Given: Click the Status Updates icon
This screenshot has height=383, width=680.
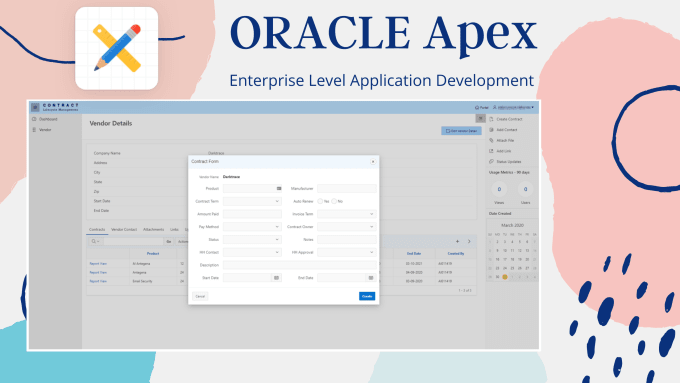Looking at the screenshot, I should pos(491,161).
